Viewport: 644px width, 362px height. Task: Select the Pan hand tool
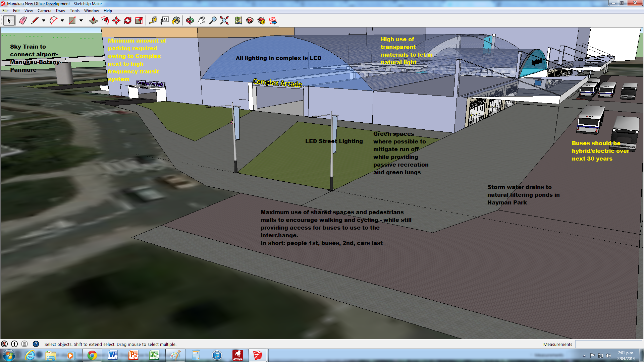[x=201, y=20]
